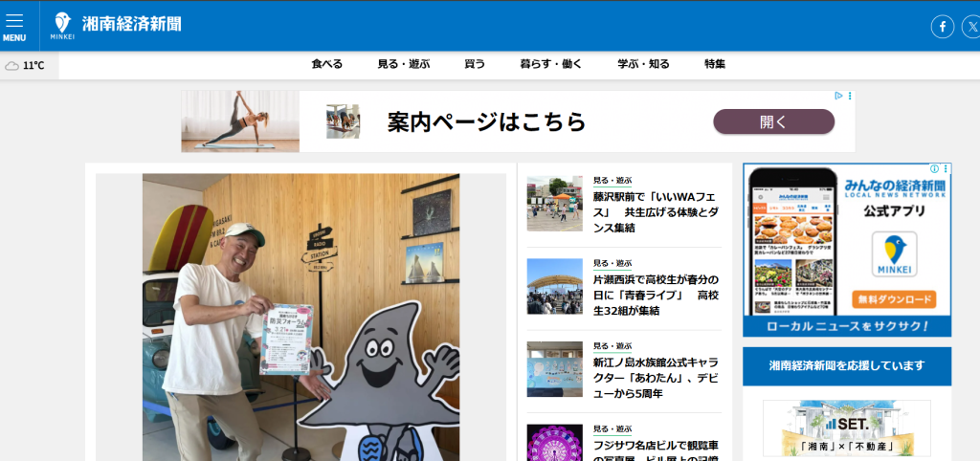Screen dimensions: 980x461
Task: Open the Facebook page icon
Action: coord(942,27)
